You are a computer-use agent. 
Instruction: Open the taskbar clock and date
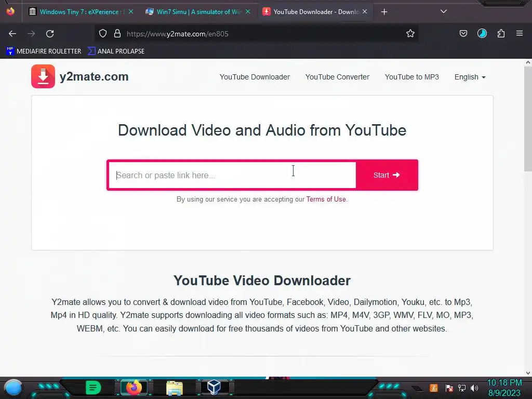(504, 388)
